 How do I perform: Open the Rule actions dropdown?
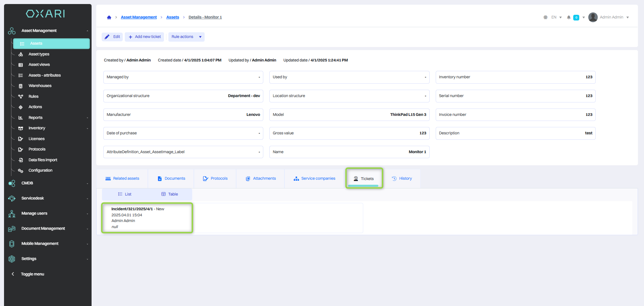(x=186, y=37)
